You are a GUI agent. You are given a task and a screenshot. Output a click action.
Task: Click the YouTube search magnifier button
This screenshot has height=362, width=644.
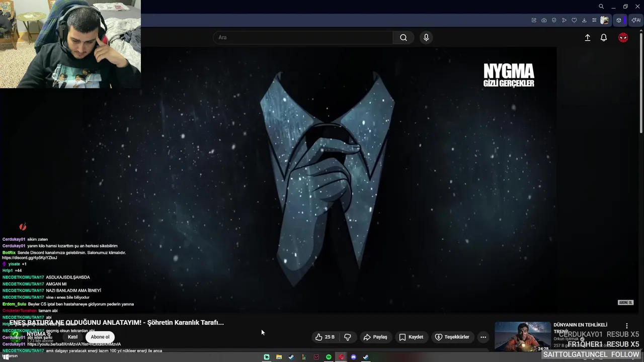[404, 38]
